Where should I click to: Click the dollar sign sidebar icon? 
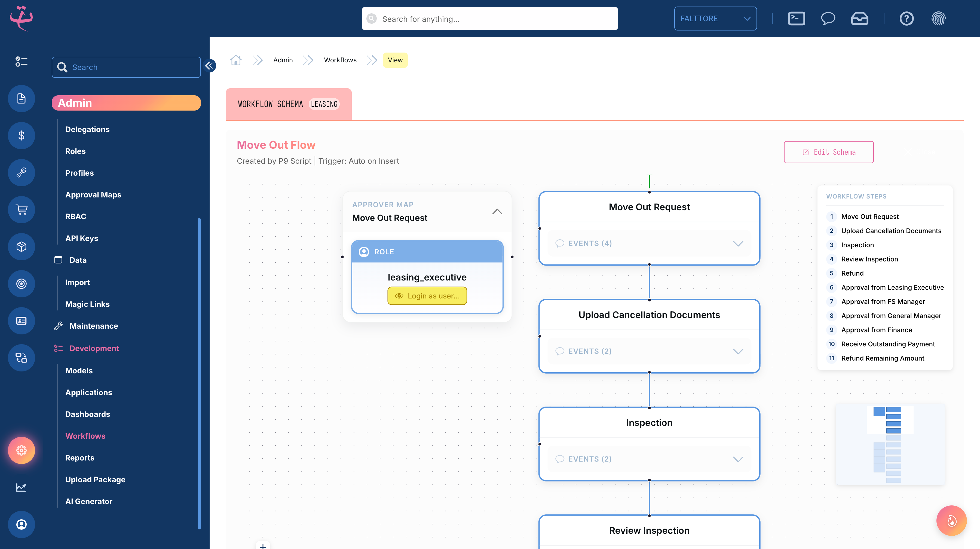[21, 135]
